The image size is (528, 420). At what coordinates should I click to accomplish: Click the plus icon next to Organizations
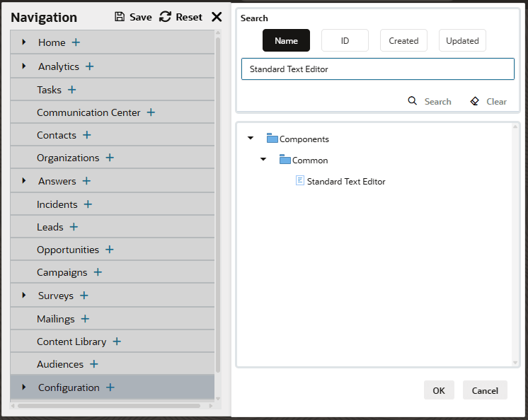tap(110, 158)
